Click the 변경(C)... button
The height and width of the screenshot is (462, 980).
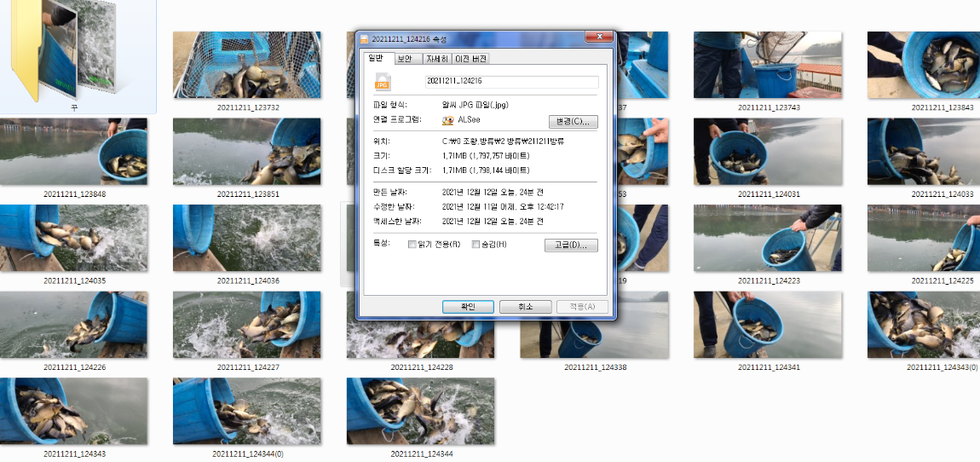pos(574,121)
